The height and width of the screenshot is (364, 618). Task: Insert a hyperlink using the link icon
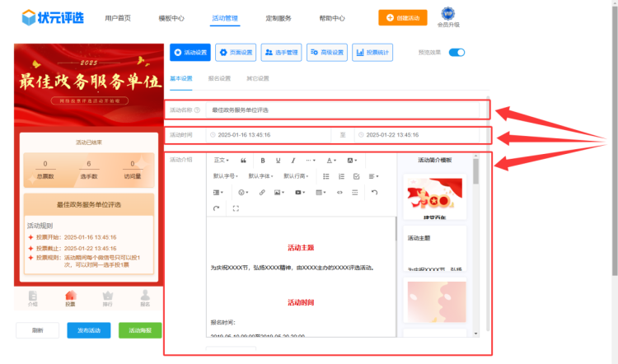click(262, 192)
